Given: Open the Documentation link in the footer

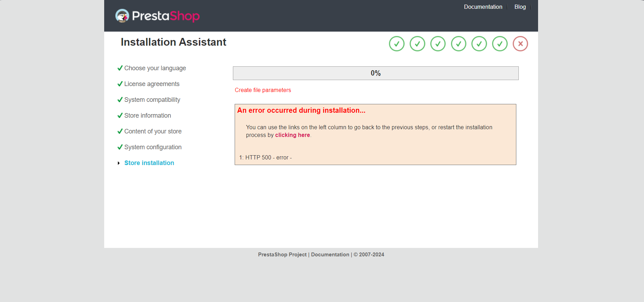Looking at the screenshot, I should pos(330,255).
